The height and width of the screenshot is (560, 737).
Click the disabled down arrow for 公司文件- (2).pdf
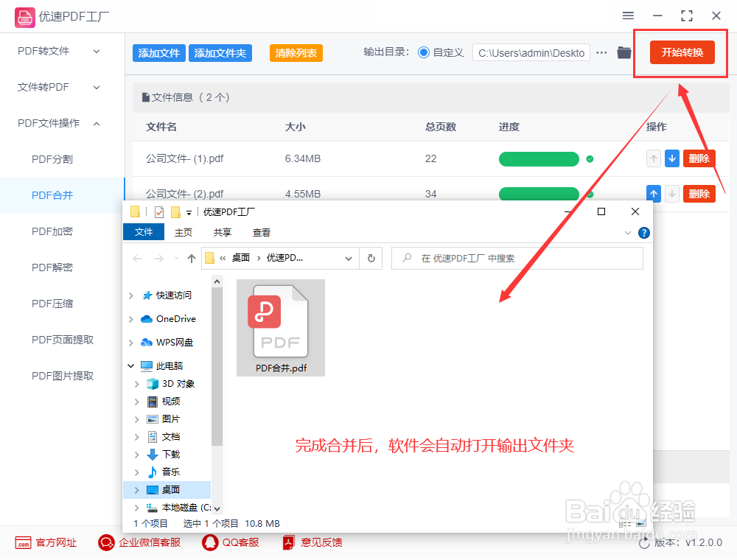coord(672,194)
